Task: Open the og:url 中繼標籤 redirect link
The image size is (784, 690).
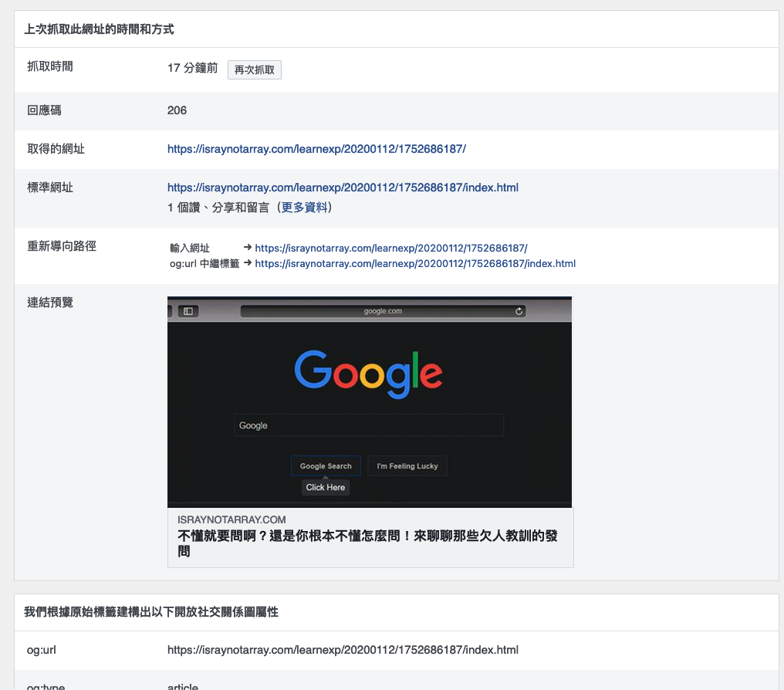Action: [415, 263]
